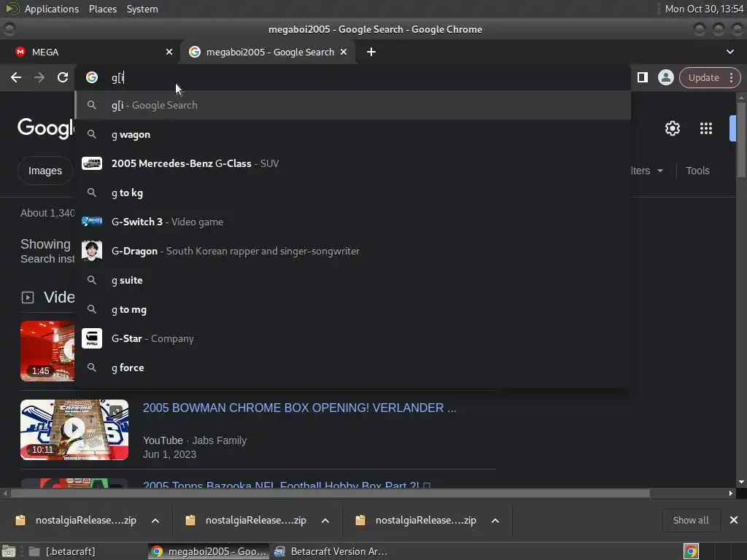Image resolution: width=747 pixels, height=560 pixels.
Task: Click horizontal scrollbar right arrow
Action: pyautogui.click(x=731, y=494)
